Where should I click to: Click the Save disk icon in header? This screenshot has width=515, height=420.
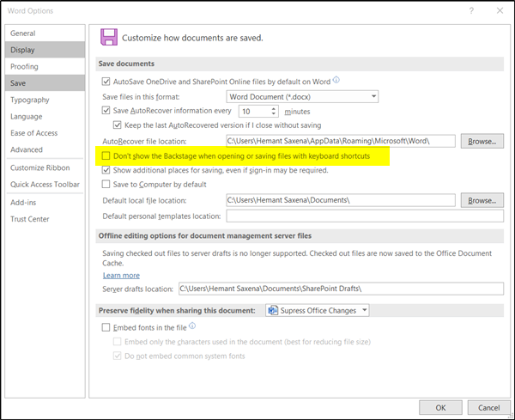tap(109, 37)
